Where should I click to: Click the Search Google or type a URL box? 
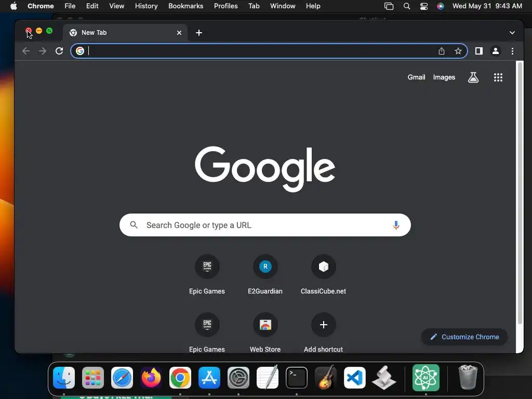click(265, 225)
